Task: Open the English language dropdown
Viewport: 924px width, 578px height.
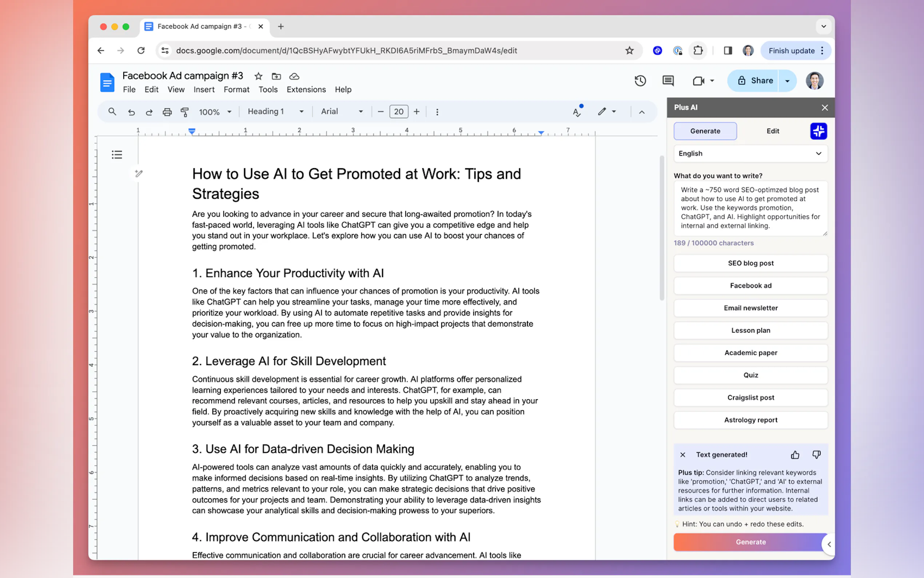Action: pos(751,154)
